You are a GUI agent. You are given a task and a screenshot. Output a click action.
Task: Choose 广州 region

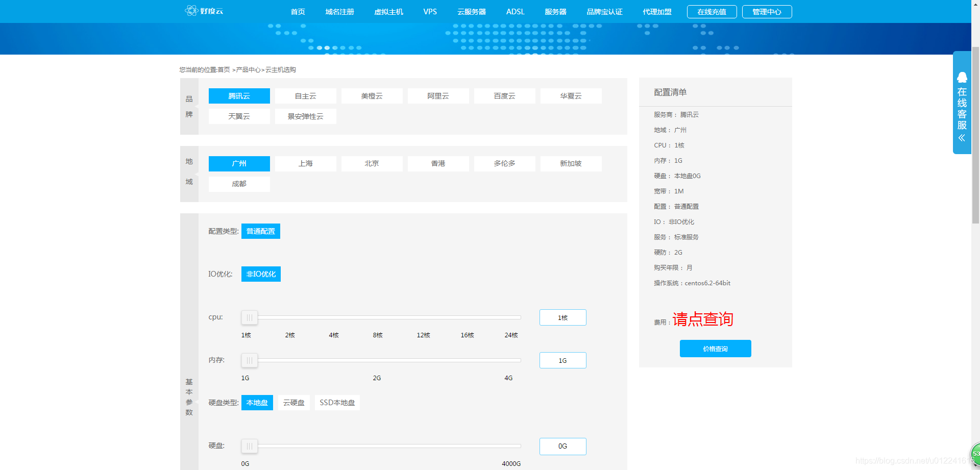click(x=239, y=163)
